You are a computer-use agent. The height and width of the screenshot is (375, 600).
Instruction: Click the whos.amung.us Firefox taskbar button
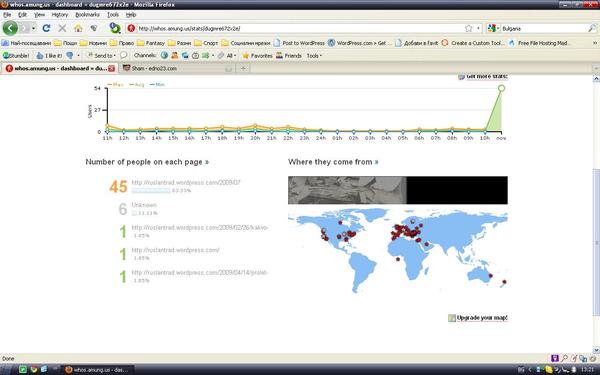[99, 370]
